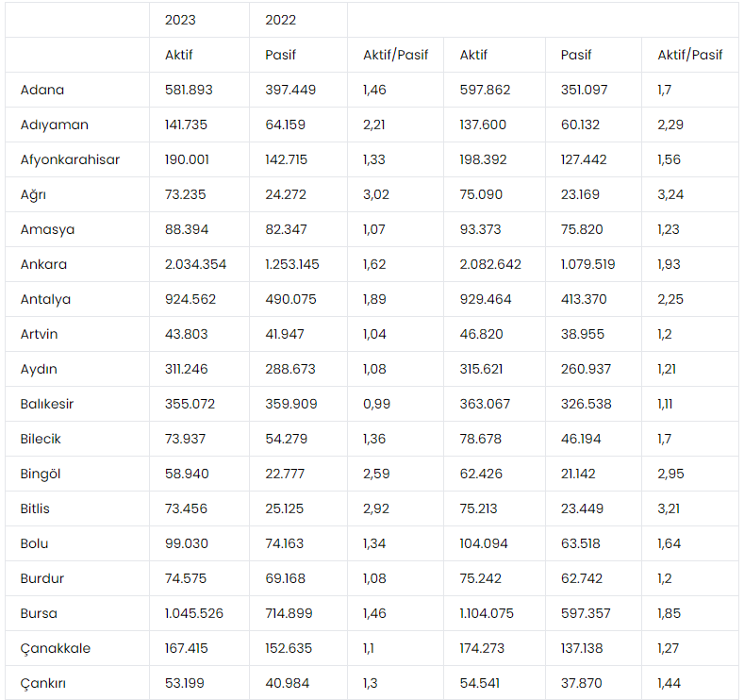This screenshot has width=744, height=700.
Task: Click the Artvin 43.803 cell
Action: click(186, 334)
